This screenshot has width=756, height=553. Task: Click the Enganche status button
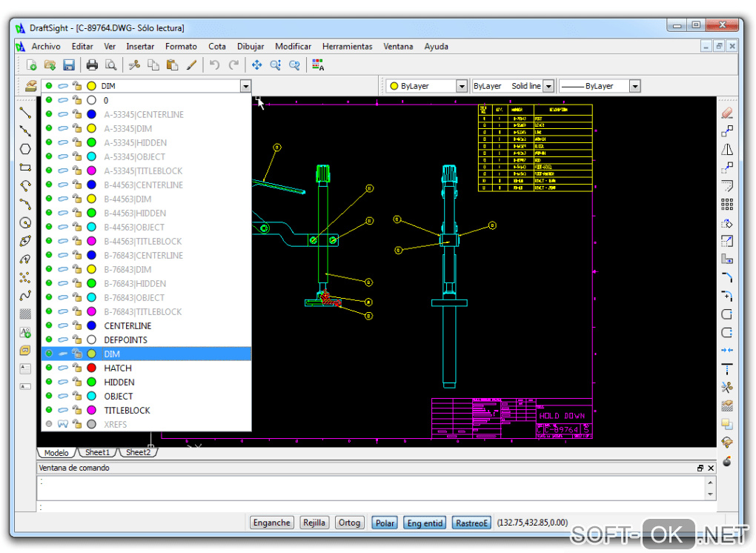point(271,523)
